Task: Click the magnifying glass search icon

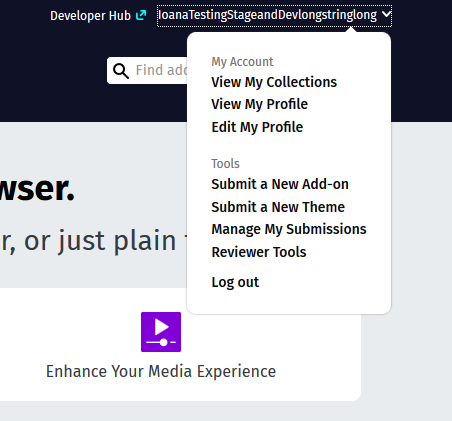Action: click(121, 71)
